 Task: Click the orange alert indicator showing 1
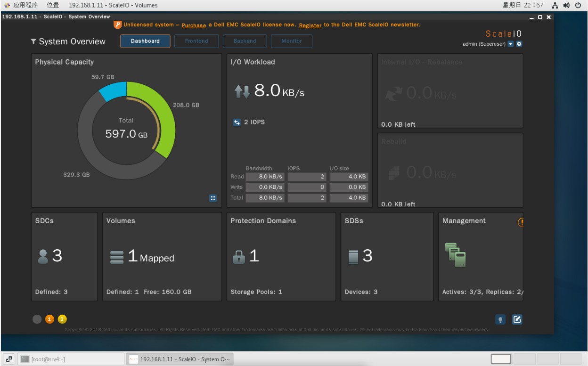click(x=50, y=319)
